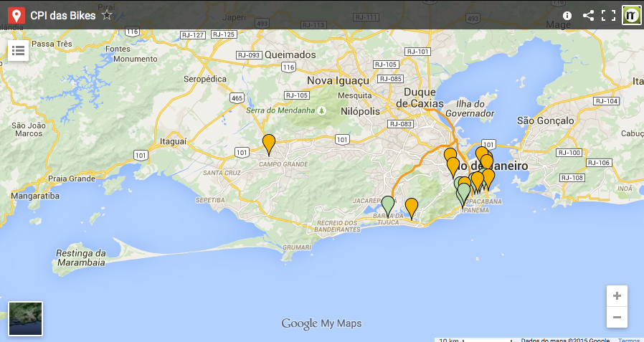The width and height of the screenshot is (644, 342).
Task: Click the Termos link
Action: [x=628, y=340]
